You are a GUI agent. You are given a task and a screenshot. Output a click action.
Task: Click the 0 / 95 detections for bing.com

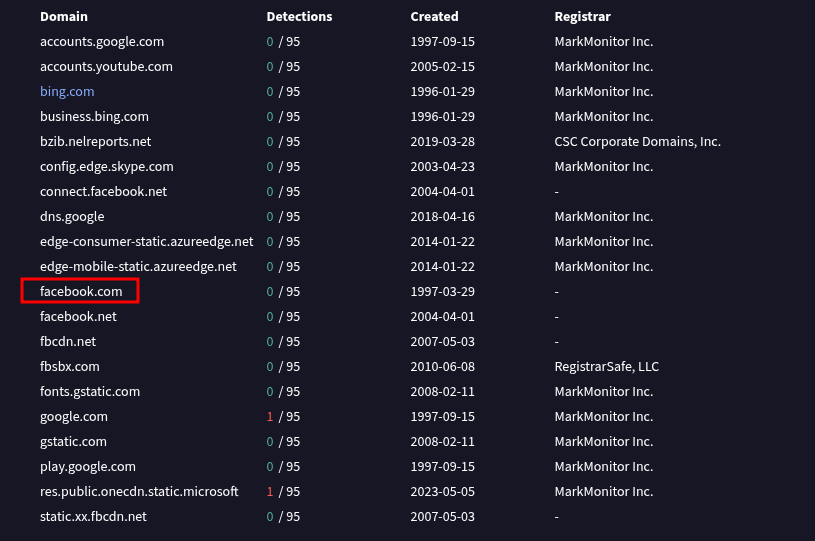(x=283, y=91)
